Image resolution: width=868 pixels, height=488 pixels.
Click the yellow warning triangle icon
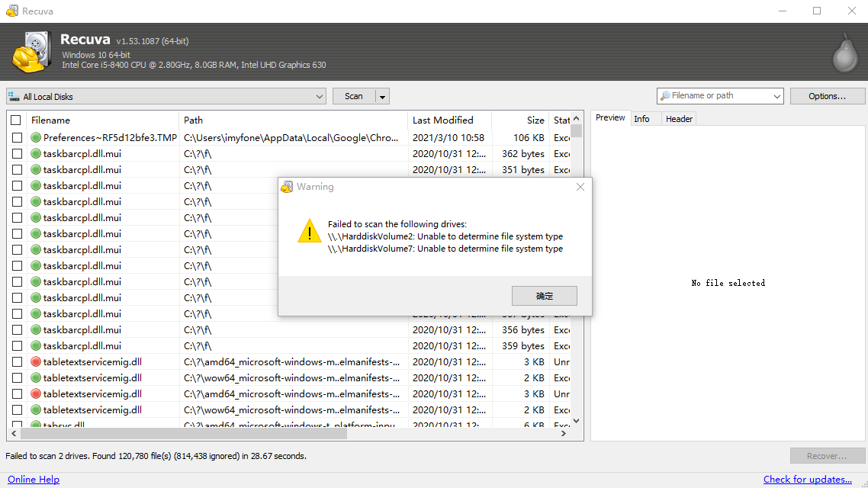[x=309, y=231]
